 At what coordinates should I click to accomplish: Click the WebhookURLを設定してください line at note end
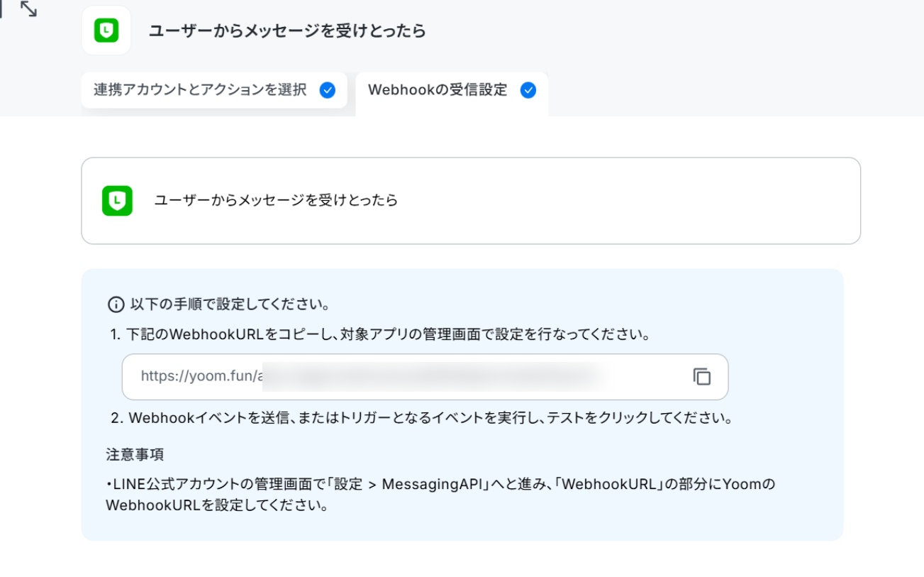(217, 507)
